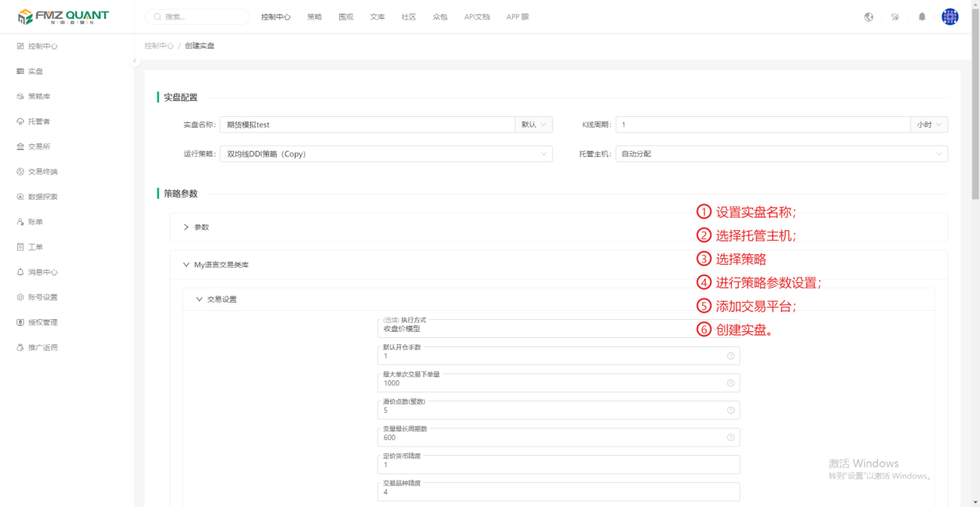The height and width of the screenshot is (507, 980).
Task: Click the search box in header
Action: point(197,17)
